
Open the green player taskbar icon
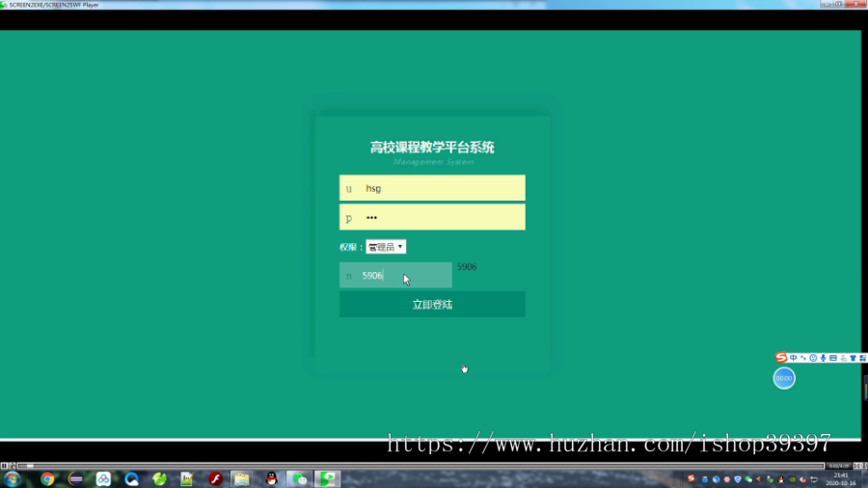click(328, 479)
